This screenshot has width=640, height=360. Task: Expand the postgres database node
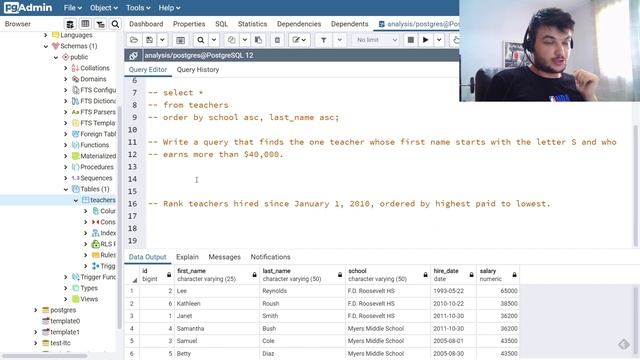point(36,310)
